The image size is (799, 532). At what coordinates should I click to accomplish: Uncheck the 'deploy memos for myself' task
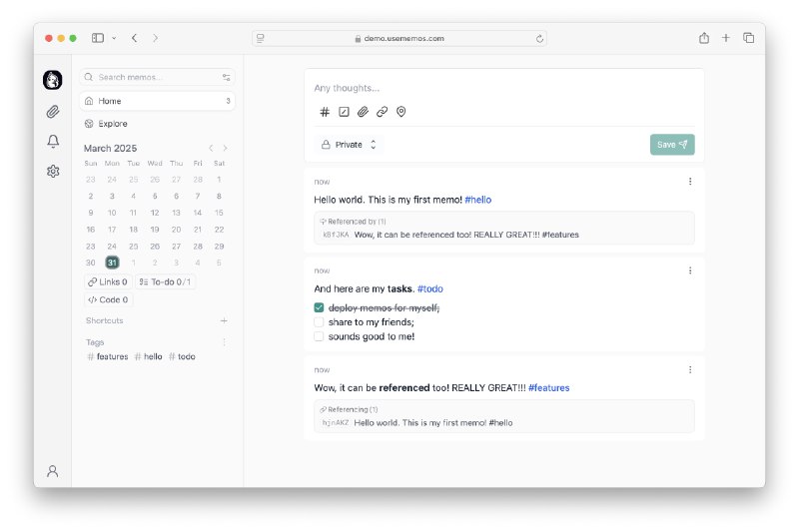coord(320,308)
